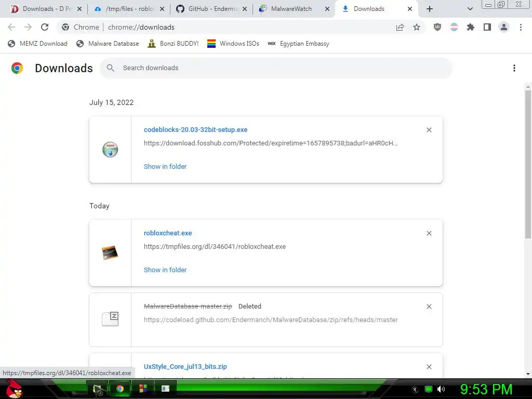Click the codeload.github.com MalwareDatabase URL
This screenshot has height=399, width=532.
tap(270, 320)
